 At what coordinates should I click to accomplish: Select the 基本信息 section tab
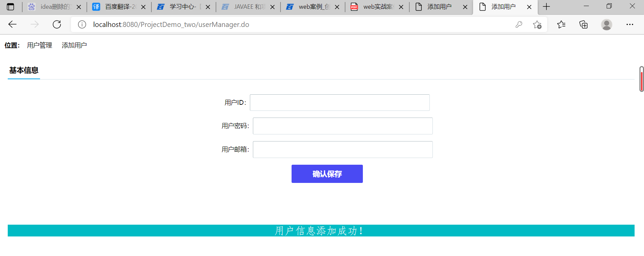24,70
